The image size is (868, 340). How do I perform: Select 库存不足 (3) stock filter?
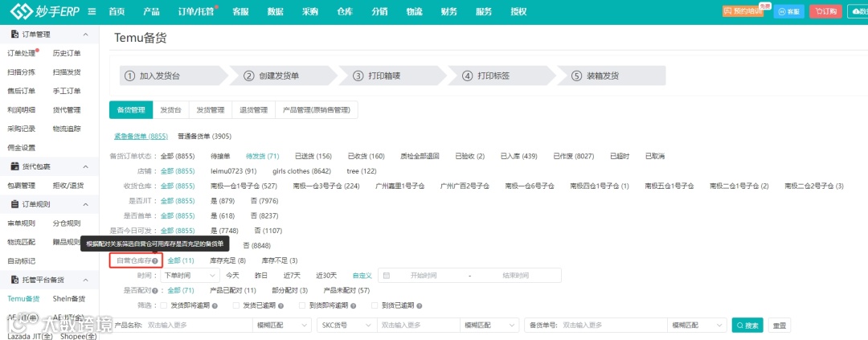pyautogui.click(x=280, y=260)
